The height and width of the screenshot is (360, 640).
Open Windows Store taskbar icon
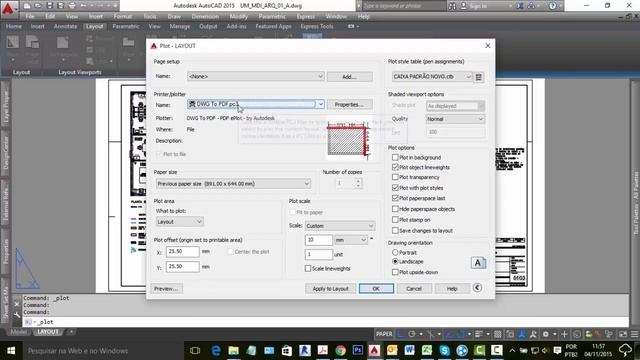(x=287, y=351)
